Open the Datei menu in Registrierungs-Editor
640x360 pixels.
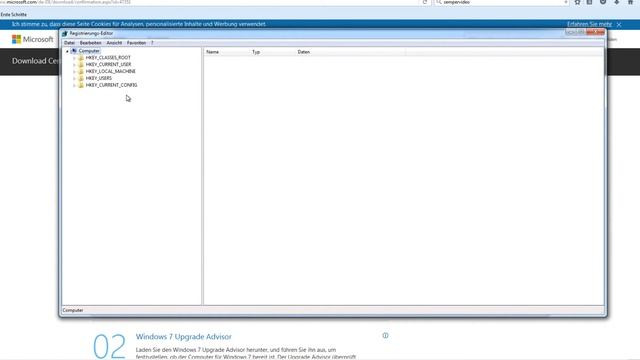(x=69, y=43)
